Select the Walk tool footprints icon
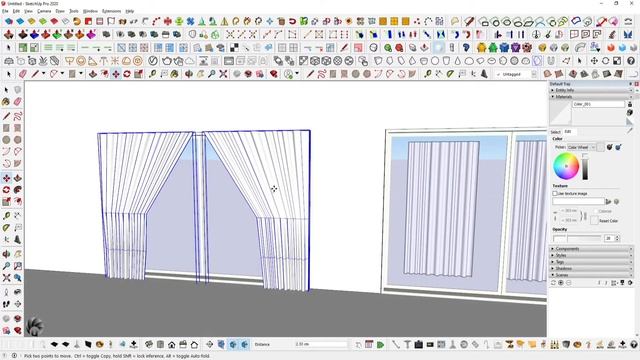 [6, 304]
